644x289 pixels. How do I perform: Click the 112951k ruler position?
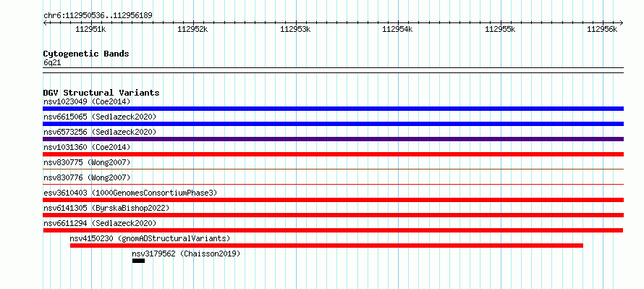(90, 30)
